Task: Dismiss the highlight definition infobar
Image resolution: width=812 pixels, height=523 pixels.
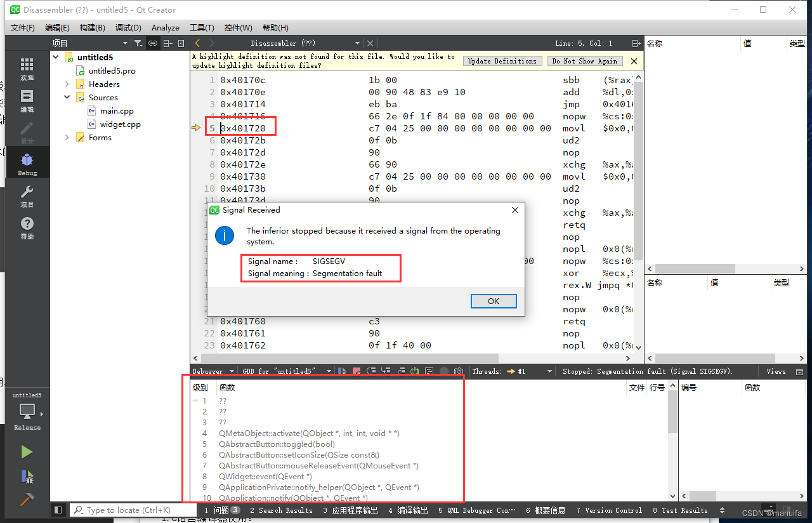Action: tap(633, 61)
